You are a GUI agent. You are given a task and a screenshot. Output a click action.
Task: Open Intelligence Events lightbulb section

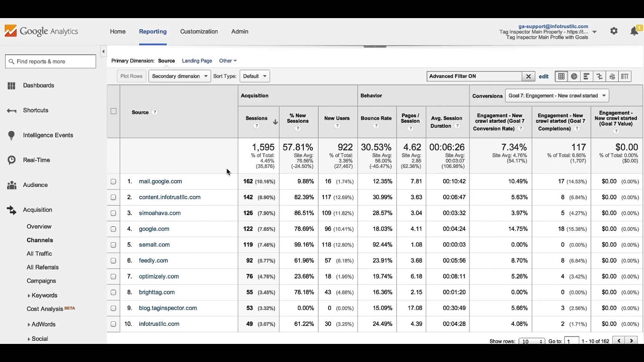click(48, 135)
